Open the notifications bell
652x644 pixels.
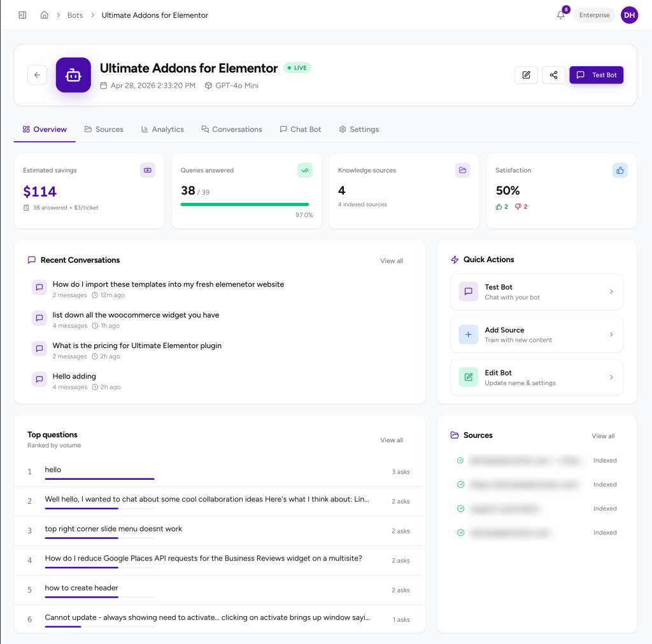tap(560, 15)
